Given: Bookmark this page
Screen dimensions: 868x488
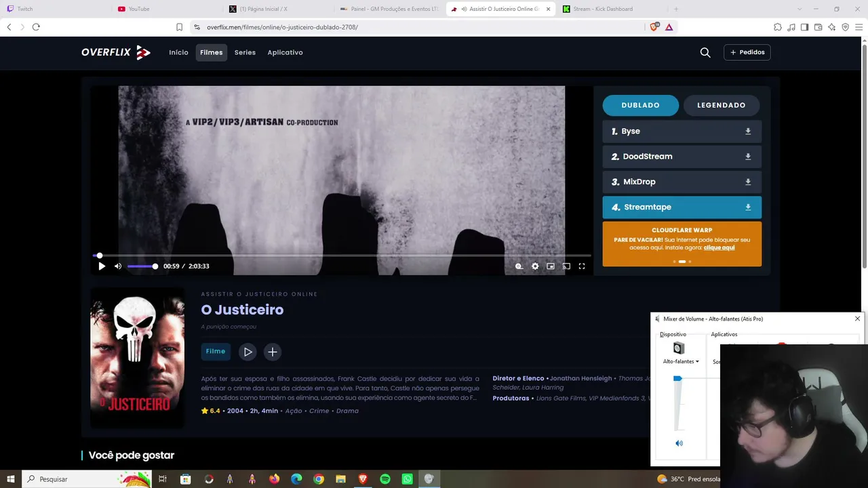Looking at the screenshot, I should 179,27.
